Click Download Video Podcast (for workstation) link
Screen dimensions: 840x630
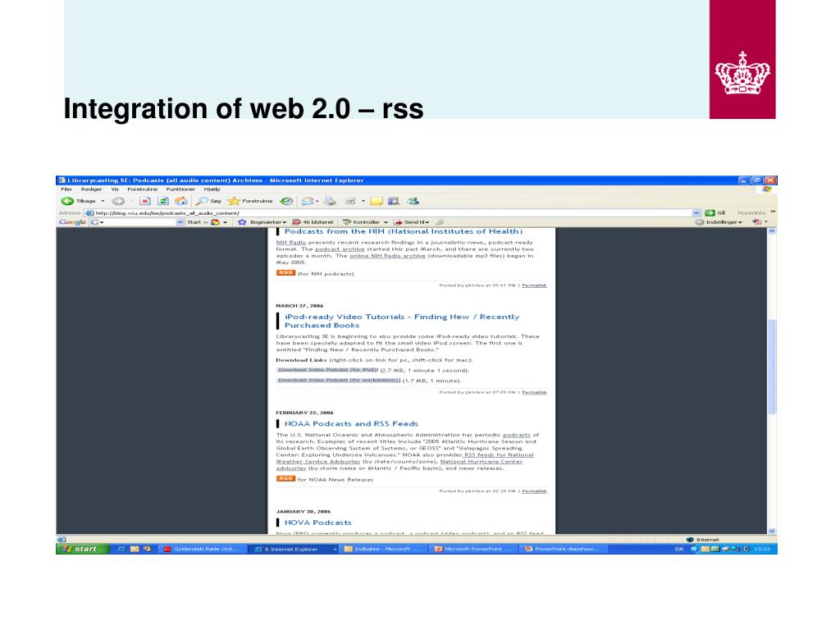coord(339,381)
